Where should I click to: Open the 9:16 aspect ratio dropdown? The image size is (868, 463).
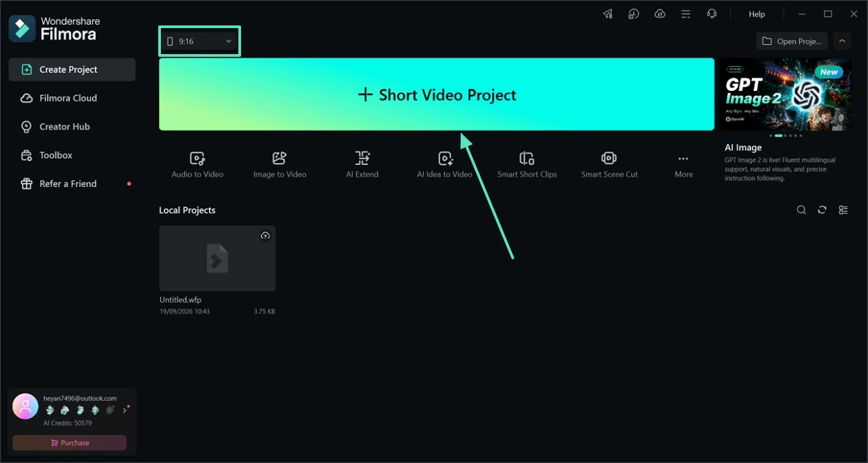click(x=200, y=41)
